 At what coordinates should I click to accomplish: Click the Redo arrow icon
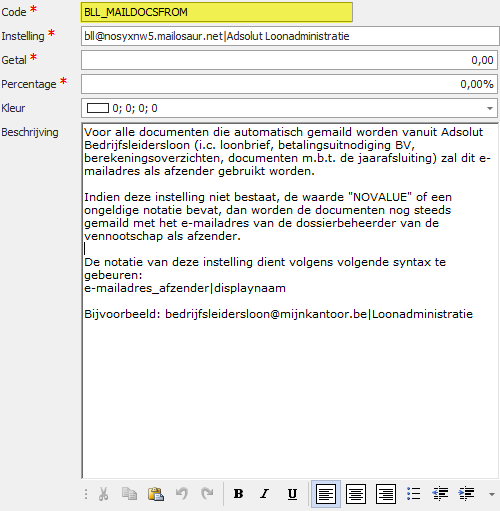(207, 494)
